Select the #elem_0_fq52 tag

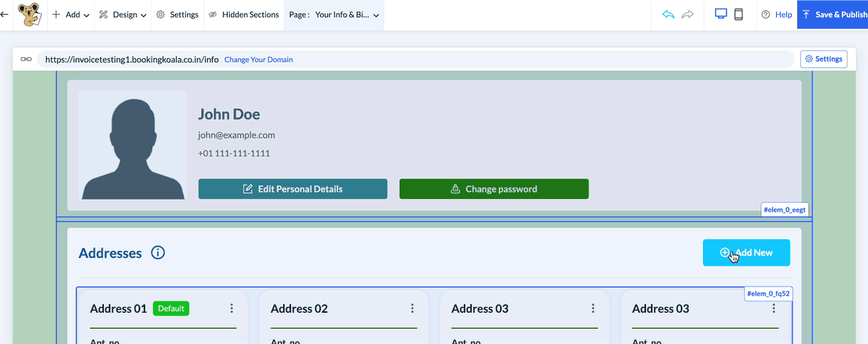pyautogui.click(x=768, y=293)
